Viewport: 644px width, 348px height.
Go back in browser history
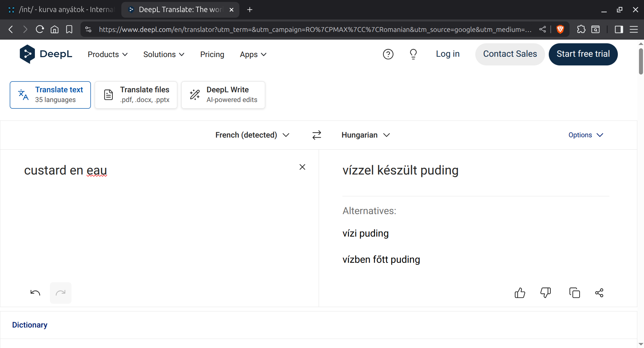click(11, 30)
